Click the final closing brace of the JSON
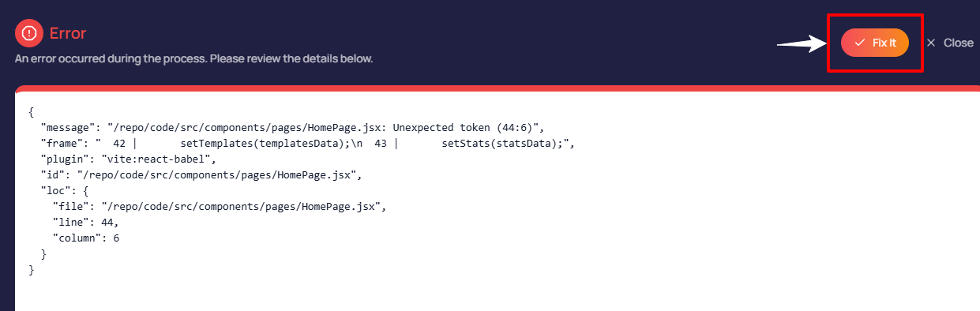This screenshot has height=311, width=980. point(31,270)
